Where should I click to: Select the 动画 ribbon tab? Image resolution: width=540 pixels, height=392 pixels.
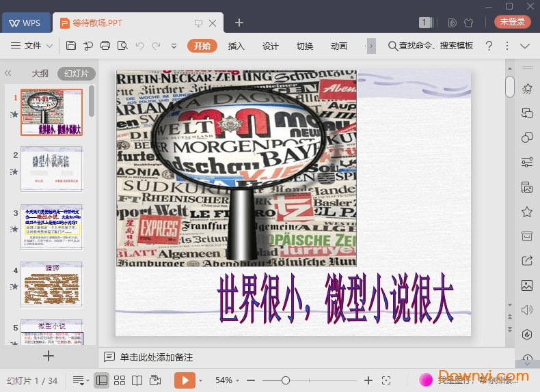339,46
